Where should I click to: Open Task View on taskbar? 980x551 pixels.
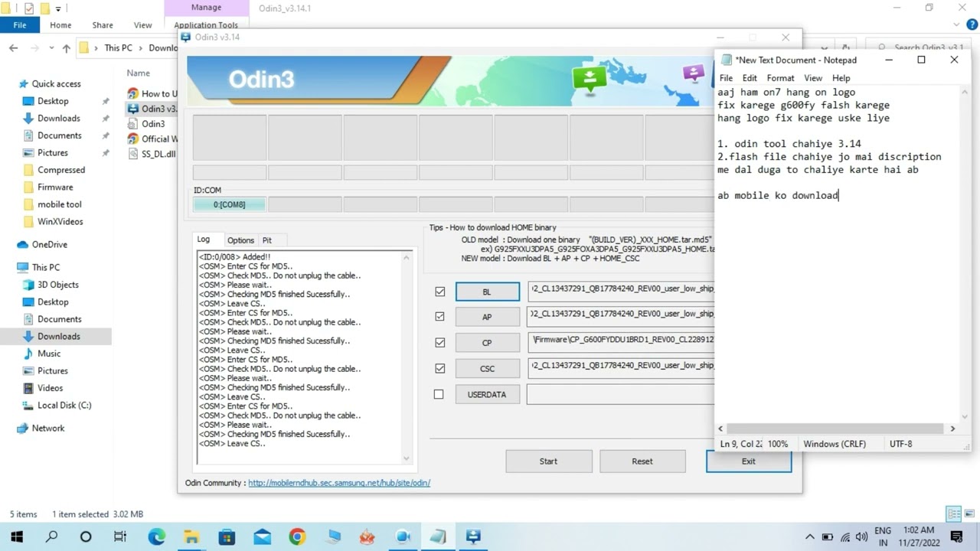[x=120, y=536]
